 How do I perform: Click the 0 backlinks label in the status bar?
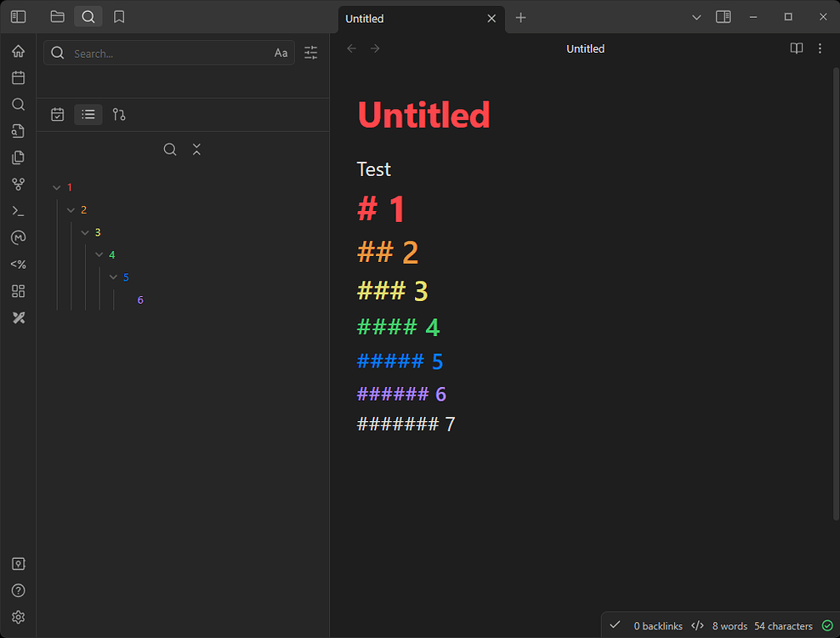pyautogui.click(x=658, y=625)
